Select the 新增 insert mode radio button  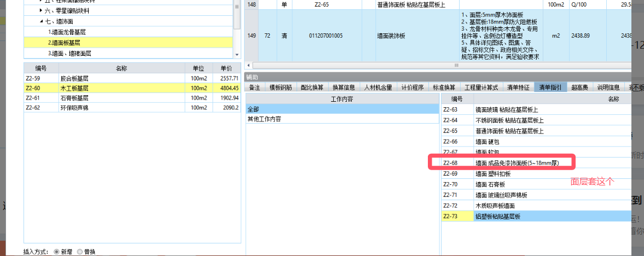(56, 252)
